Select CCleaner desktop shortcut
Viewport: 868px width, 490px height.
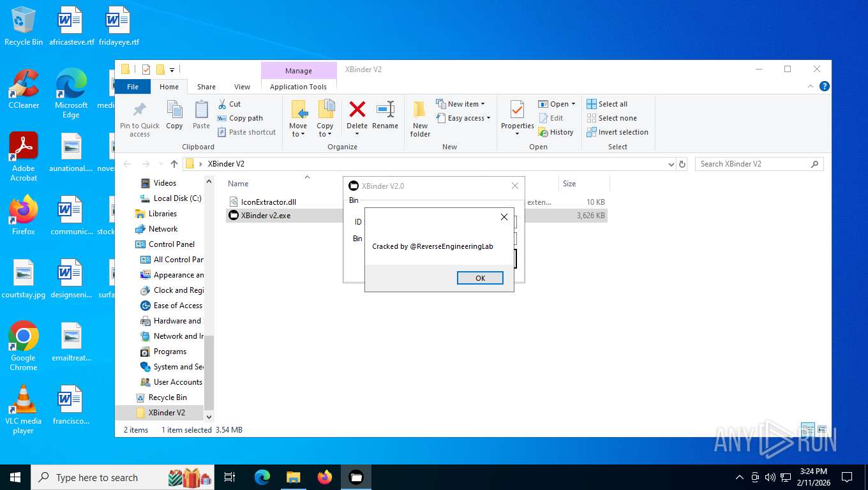[x=24, y=90]
